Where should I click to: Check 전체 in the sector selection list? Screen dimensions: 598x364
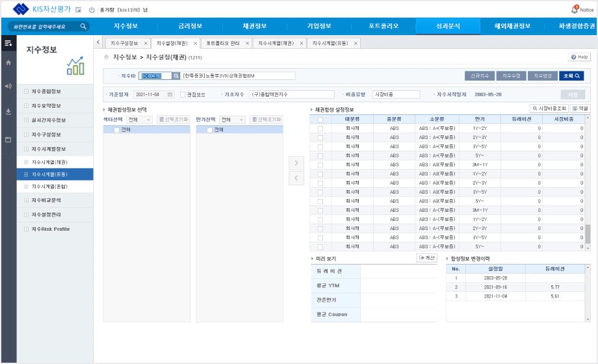pyautogui.click(x=117, y=130)
